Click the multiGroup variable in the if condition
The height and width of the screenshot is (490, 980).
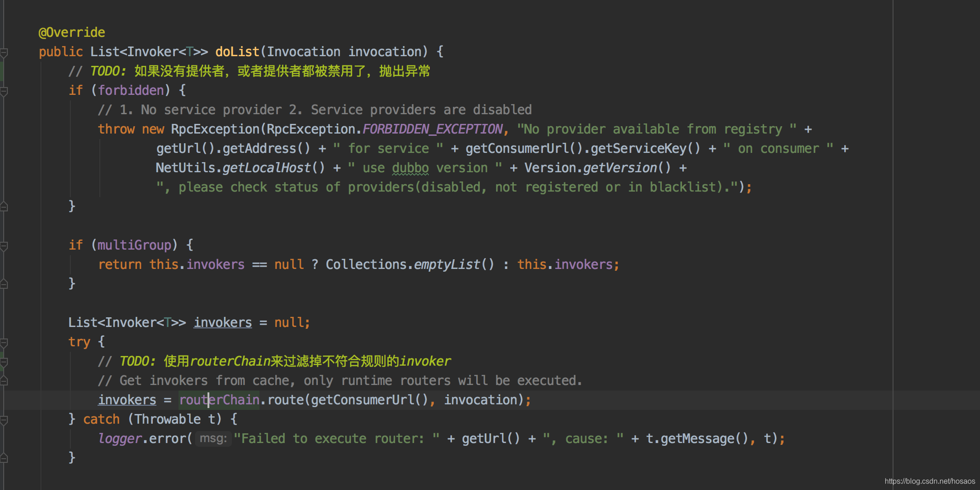pos(134,245)
